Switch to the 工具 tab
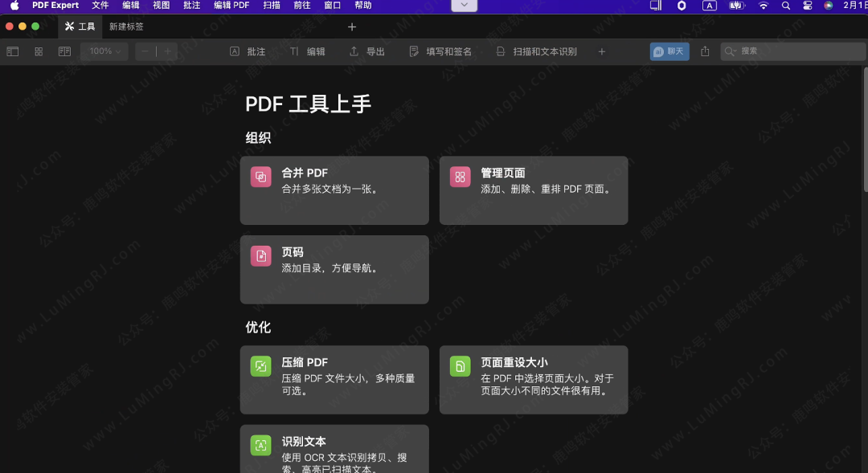The width and height of the screenshot is (868, 473). [80, 26]
